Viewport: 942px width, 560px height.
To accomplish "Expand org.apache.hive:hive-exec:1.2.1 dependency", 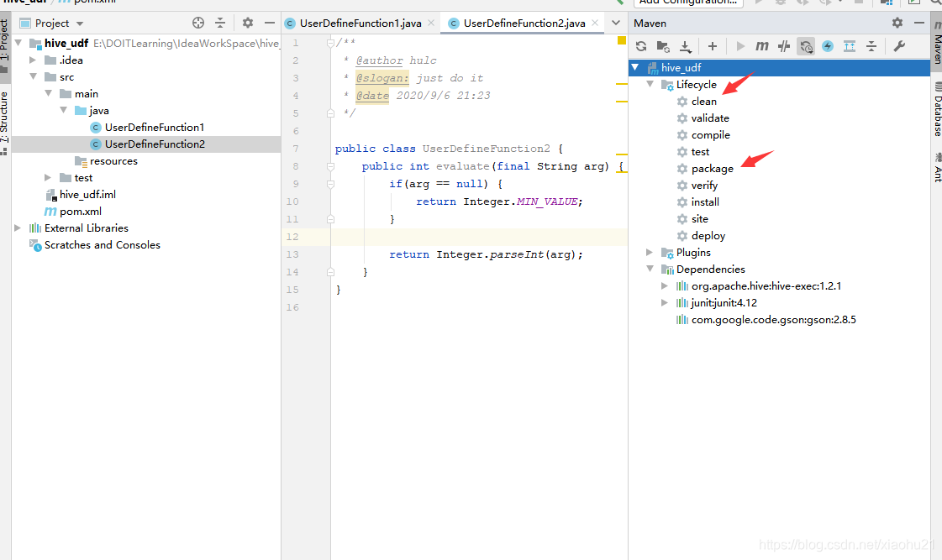I will [x=665, y=285].
